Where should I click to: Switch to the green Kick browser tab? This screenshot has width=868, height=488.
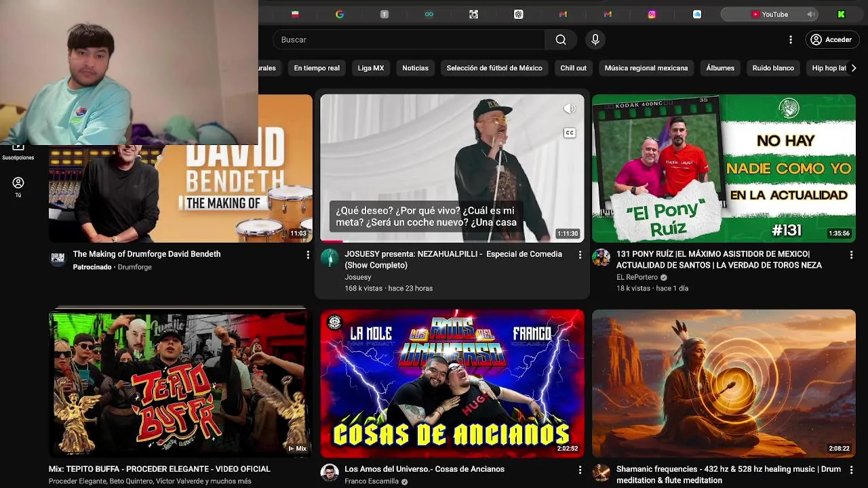[x=841, y=14]
